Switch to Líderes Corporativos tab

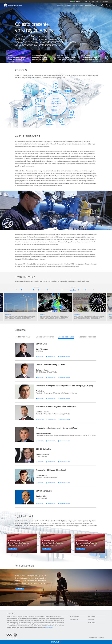tap(45, 337)
